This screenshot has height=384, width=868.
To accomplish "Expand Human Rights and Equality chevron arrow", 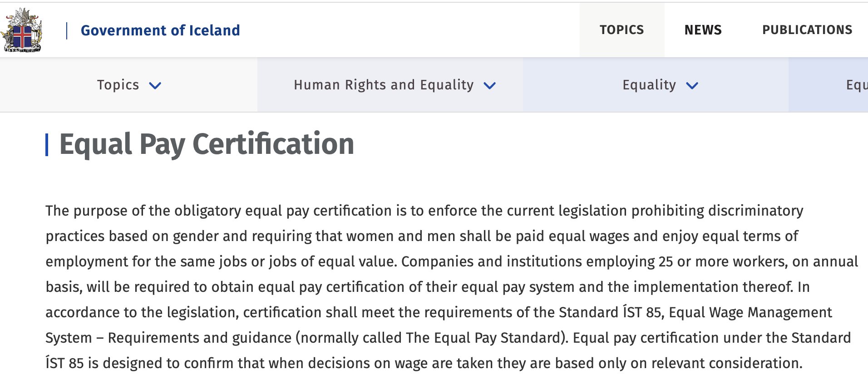I will point(490,85).
